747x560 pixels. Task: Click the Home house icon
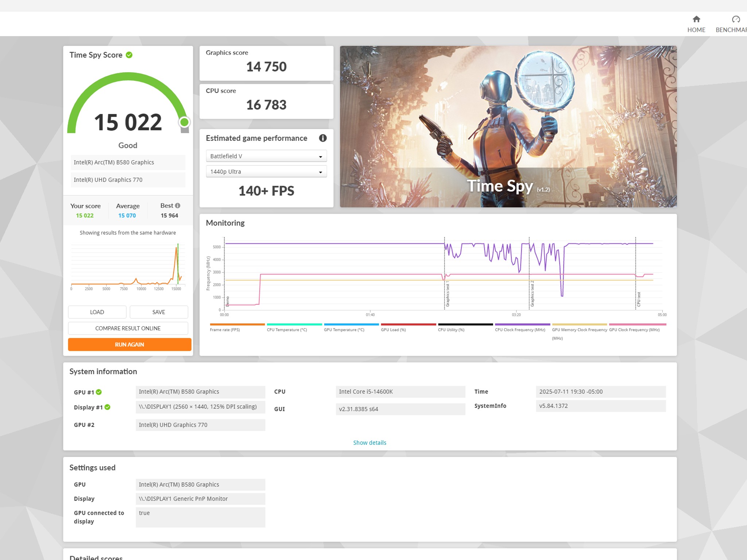pyautogui.click(x=696, y=19)
